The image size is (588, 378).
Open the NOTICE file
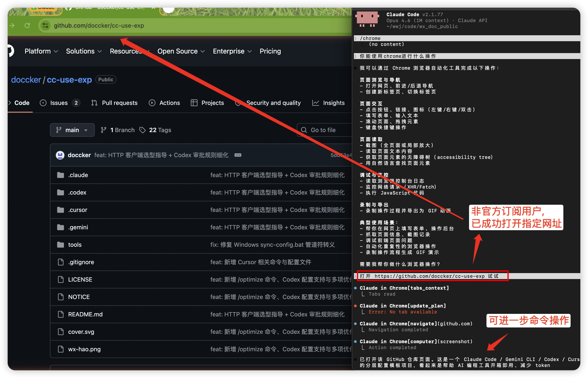tap(79, 297)
